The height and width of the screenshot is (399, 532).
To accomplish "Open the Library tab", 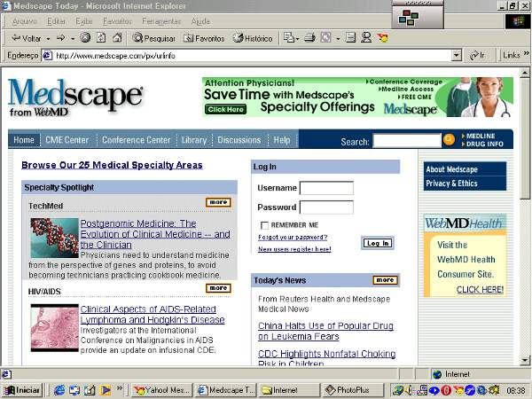I will [194, 140].
